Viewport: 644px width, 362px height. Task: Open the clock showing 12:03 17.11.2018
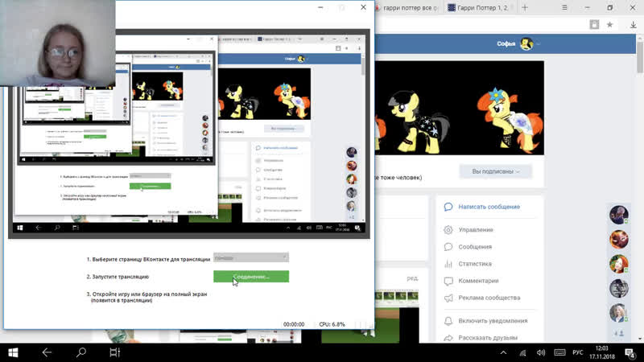(x=601, y=352)
